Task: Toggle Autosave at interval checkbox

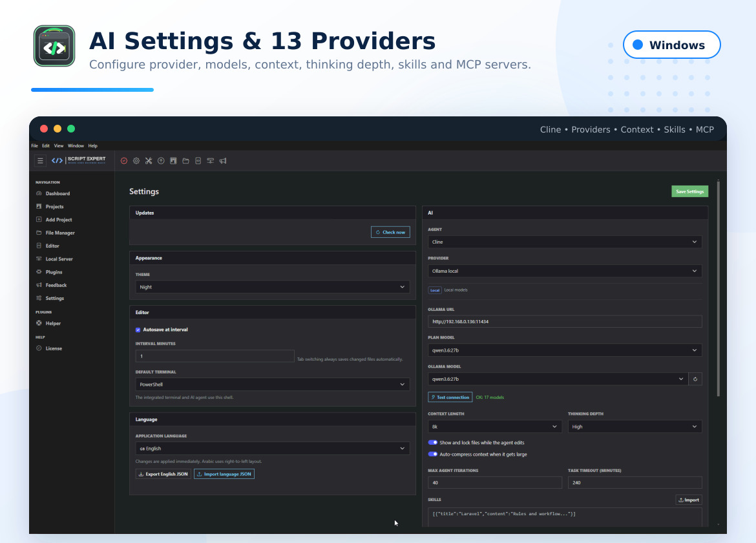Action: click(138, 330)
